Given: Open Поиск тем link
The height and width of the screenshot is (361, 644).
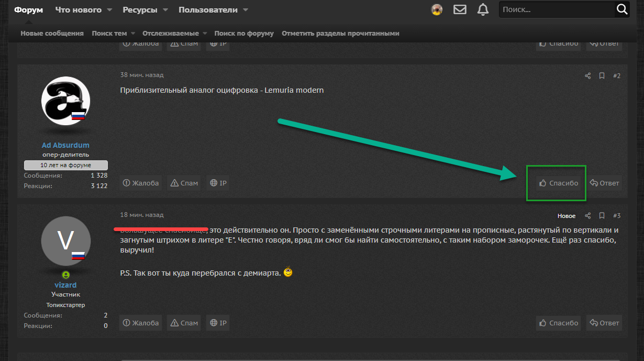Looking at the screenshot, I should click(x=109, y=34).
